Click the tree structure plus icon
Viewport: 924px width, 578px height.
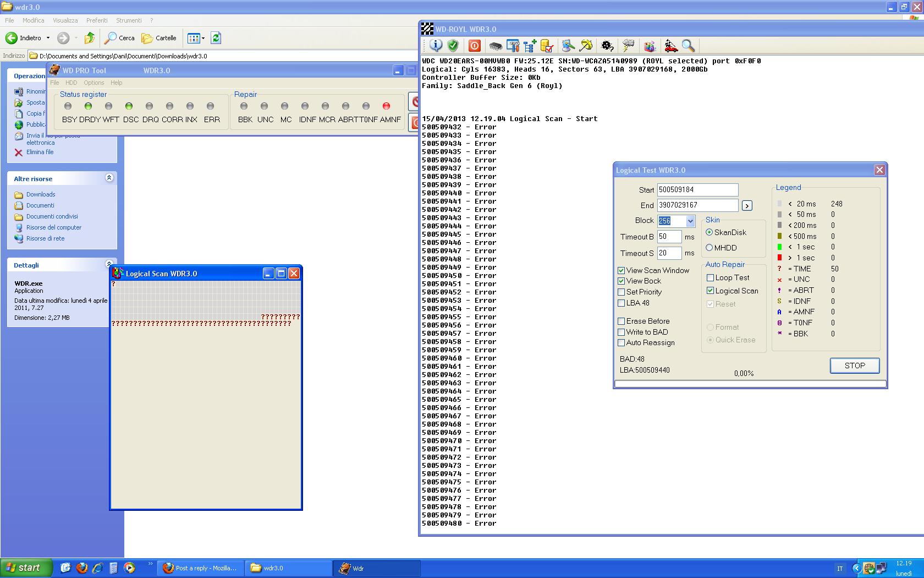530,46
